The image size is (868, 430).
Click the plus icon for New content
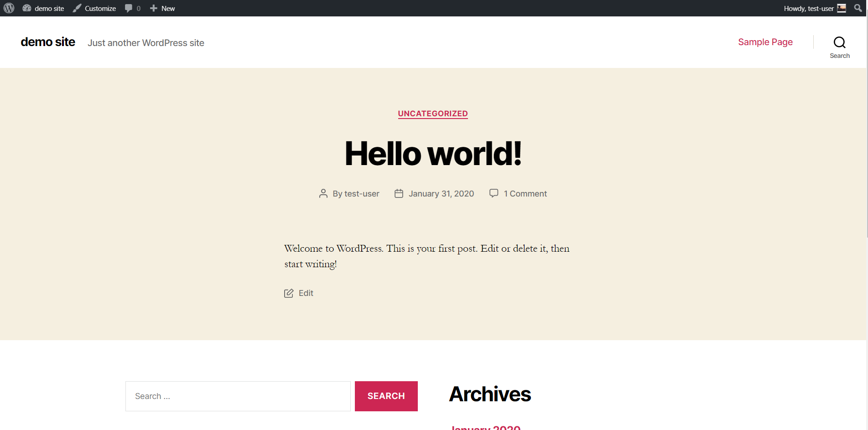coord(154,8)
